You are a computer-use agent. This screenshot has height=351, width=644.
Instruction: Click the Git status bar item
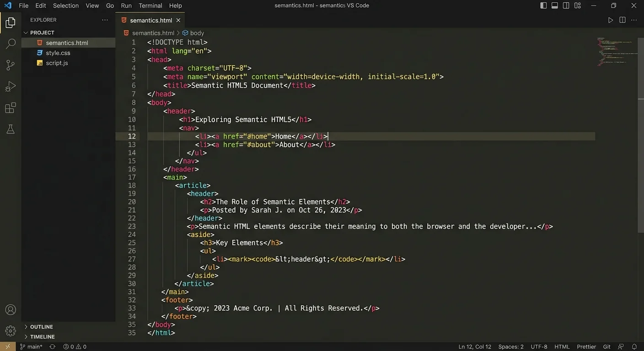pos(606,346)
